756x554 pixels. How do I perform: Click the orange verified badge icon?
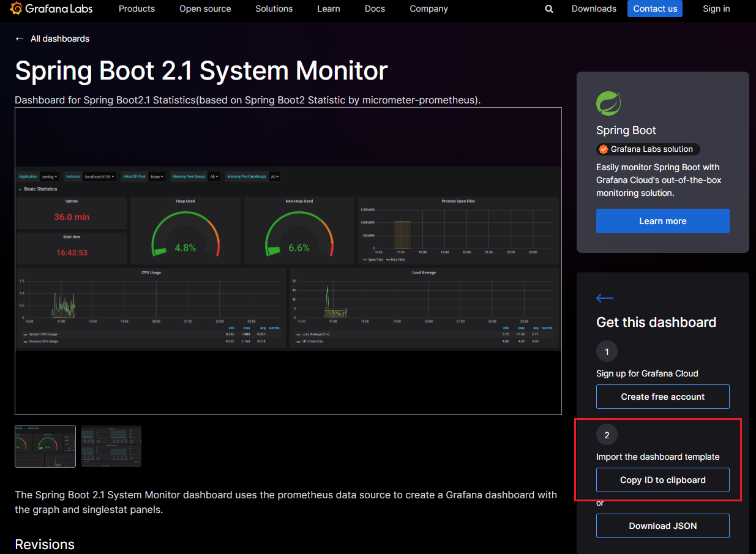[x=603, y=149]
